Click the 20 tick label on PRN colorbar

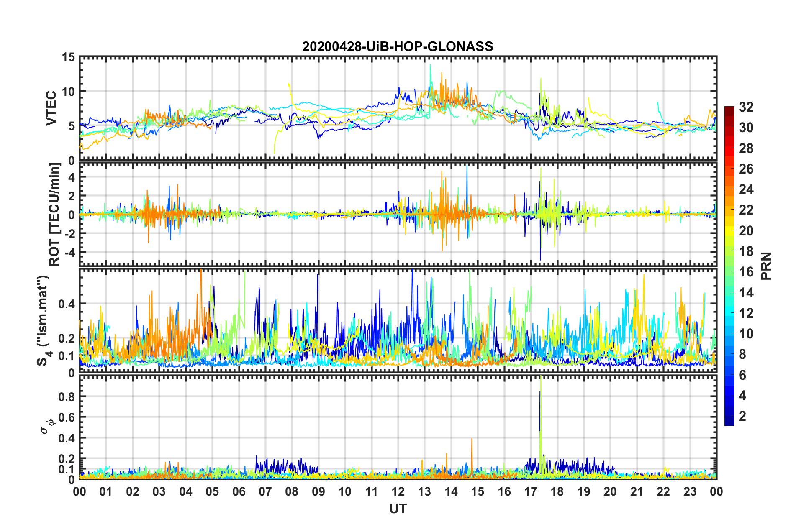(746, 231)
